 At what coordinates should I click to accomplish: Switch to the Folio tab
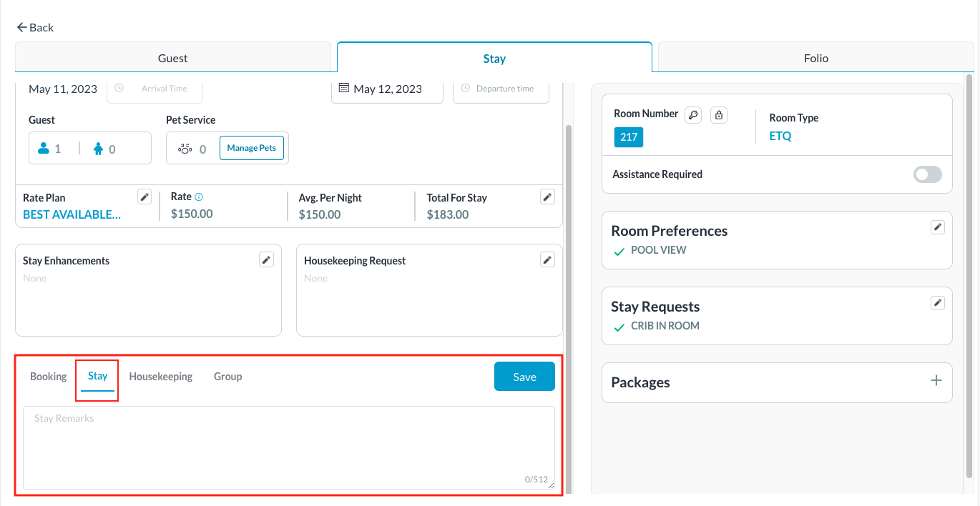click(x=815, y=58)
